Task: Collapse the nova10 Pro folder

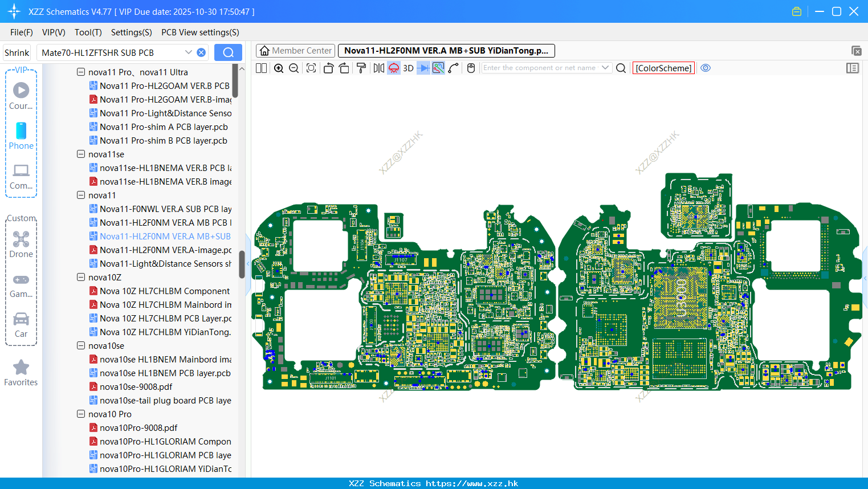Action: coord(81,414)
